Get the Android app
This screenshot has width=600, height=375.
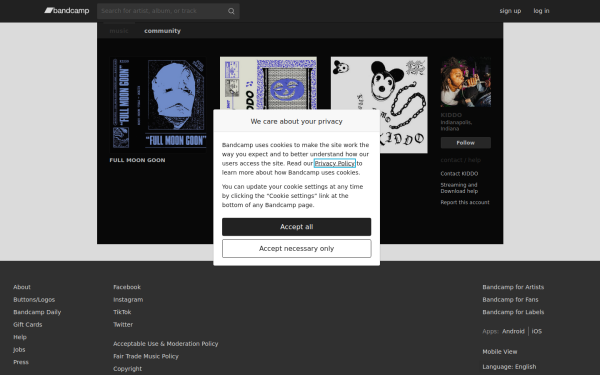[x=513, y=331]
